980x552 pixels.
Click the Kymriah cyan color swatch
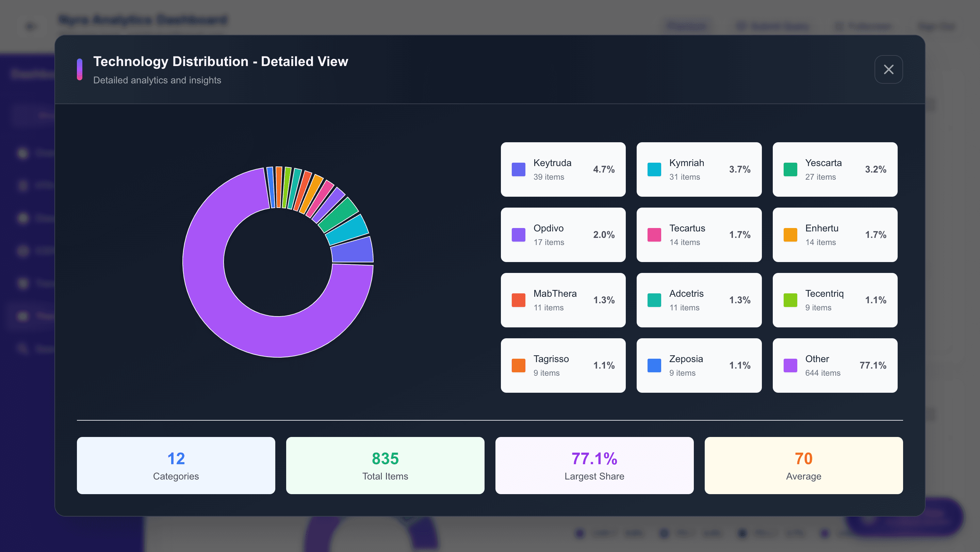654,169
